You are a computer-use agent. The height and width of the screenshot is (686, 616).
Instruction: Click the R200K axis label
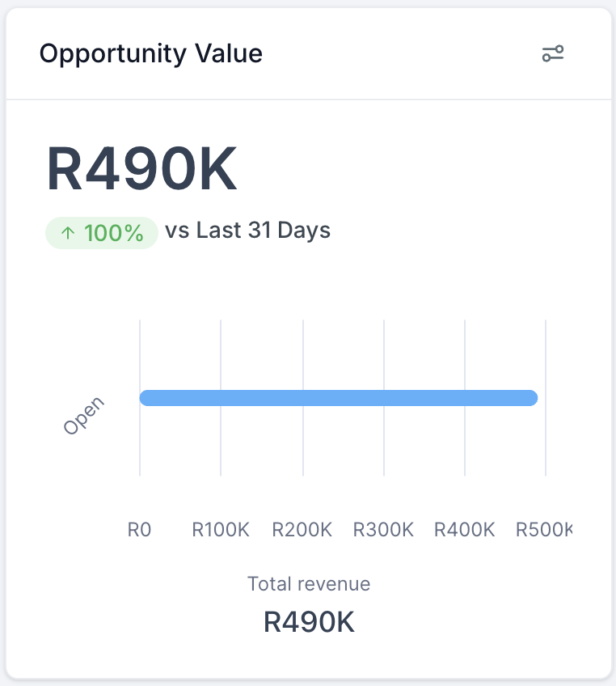[x=302, y=529]
